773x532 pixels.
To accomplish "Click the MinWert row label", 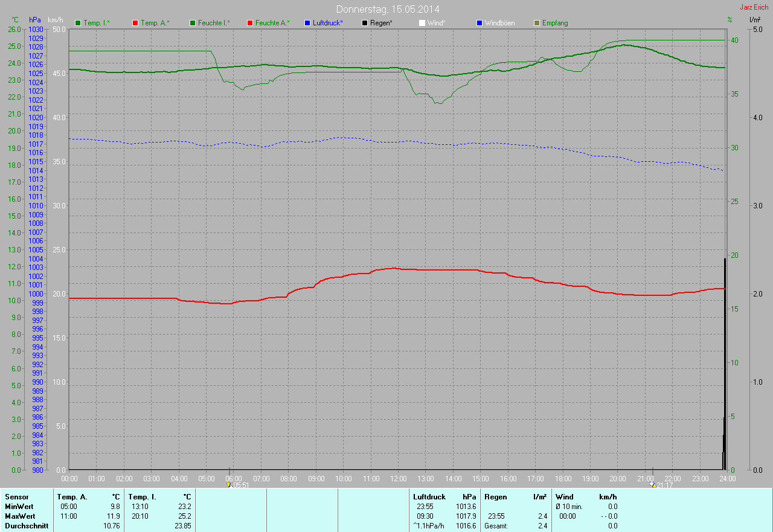I will click(x=20, y=507).
